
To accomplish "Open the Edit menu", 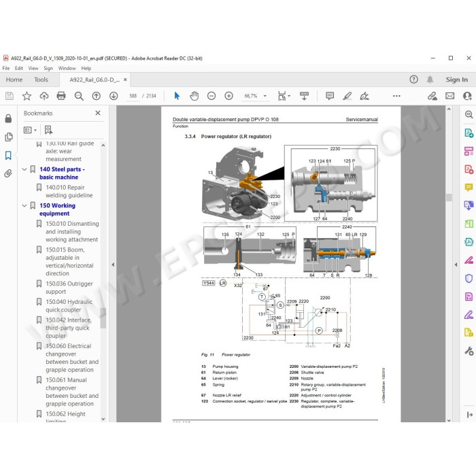I will [x=19, y=68].
